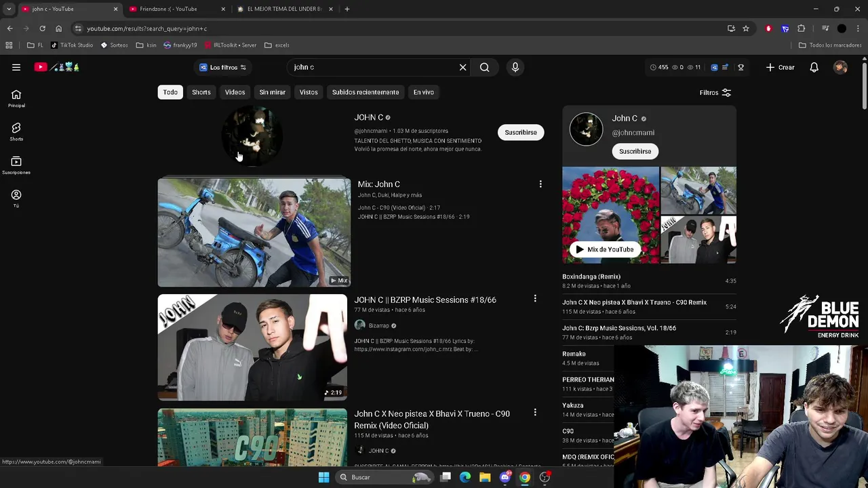Bookmark this page with the star icon

(746, 28)
